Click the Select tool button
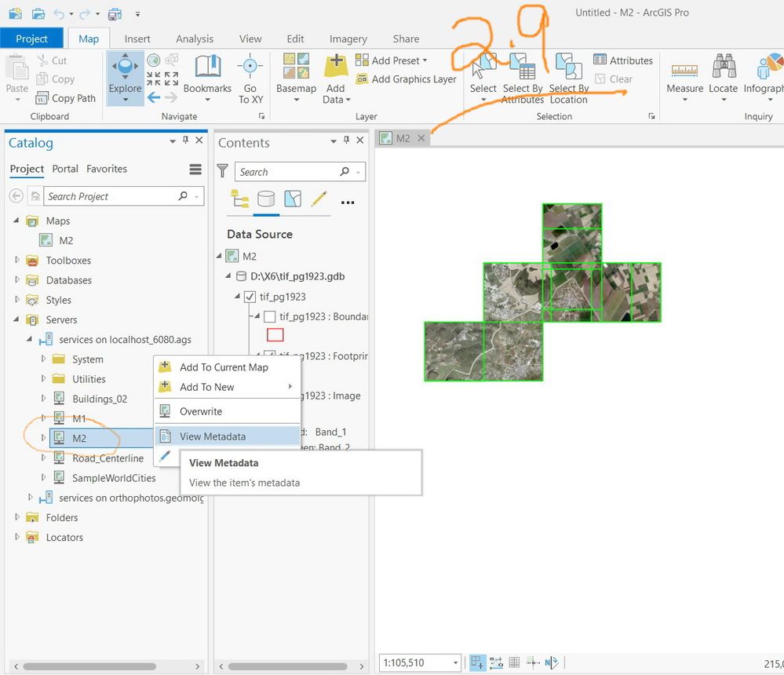 (483, 78)
